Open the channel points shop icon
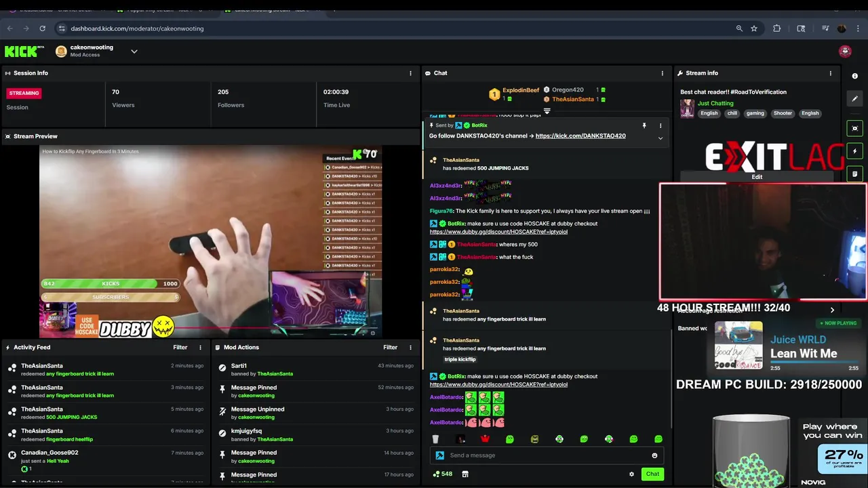The width and height of the screenshot is (868, 488). [x=465, y=474]
